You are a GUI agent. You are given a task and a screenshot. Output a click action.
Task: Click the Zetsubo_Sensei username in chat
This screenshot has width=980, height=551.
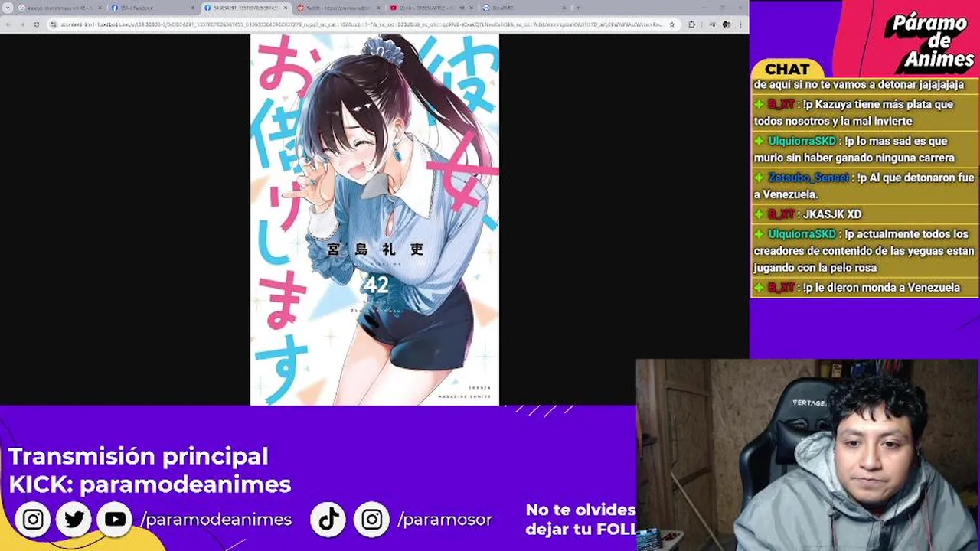pyautogui.click(x=808, y=178)
